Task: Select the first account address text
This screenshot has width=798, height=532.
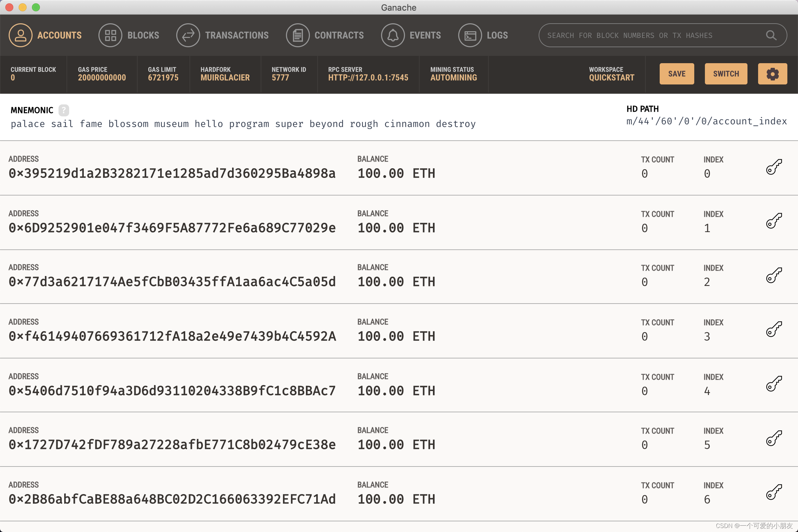Action: coord(172,173)
